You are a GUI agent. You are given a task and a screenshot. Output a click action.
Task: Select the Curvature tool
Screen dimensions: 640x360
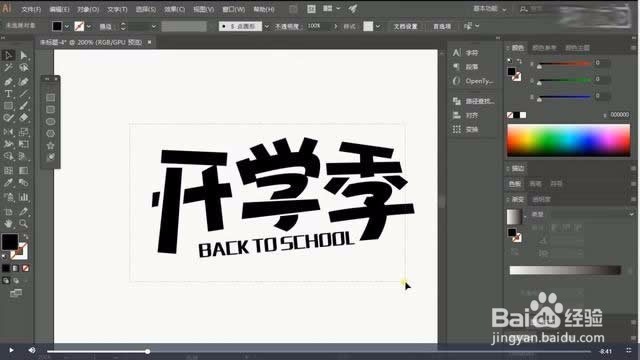pyautogui.click(x=24, y=82)
